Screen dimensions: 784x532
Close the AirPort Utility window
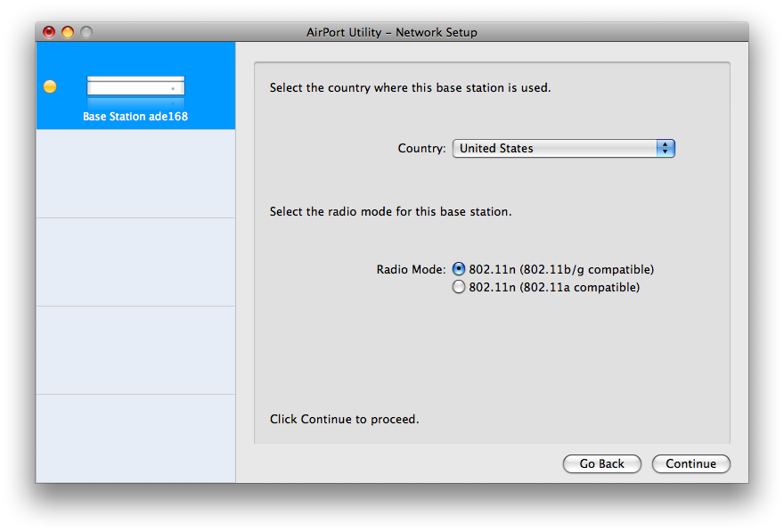pos(49,32)
